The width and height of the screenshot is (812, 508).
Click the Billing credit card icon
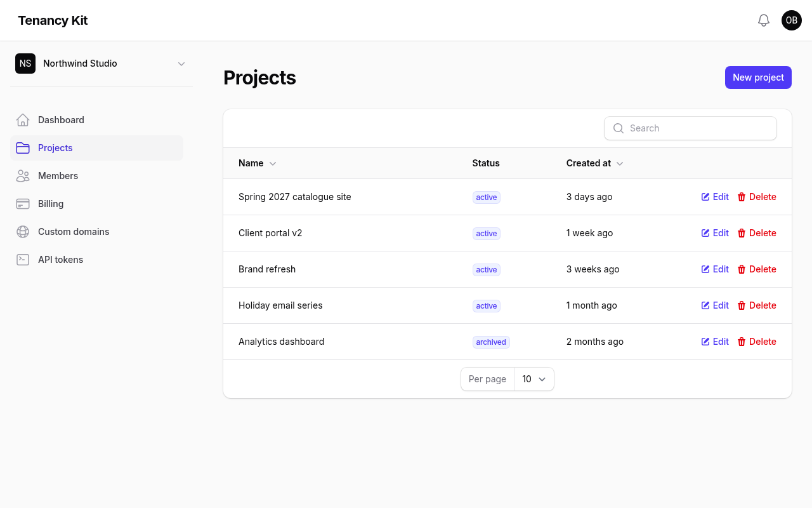coord(23,204)
